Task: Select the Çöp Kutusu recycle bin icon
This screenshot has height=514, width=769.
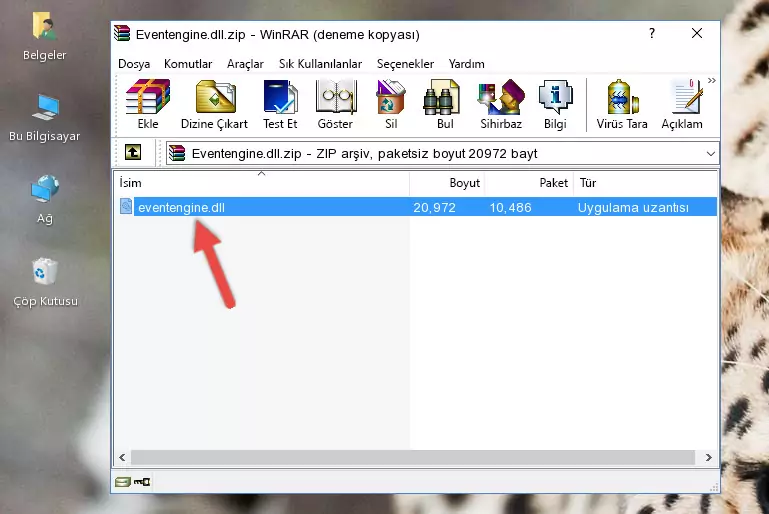Action: [45, 282]
